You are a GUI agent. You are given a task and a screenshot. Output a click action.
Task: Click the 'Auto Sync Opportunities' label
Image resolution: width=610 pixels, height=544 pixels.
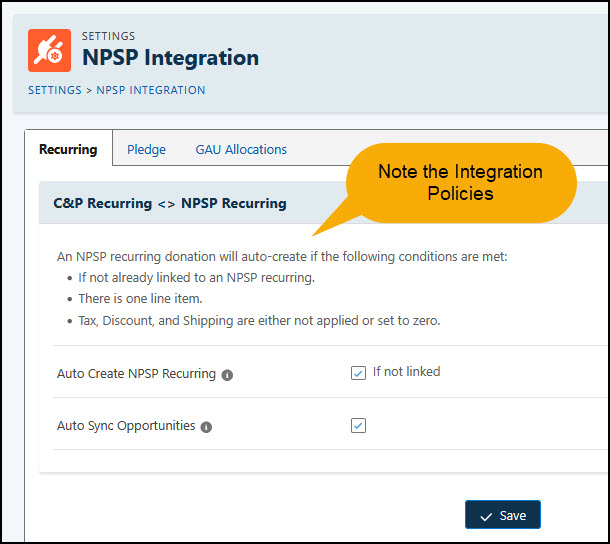[126, 426]
